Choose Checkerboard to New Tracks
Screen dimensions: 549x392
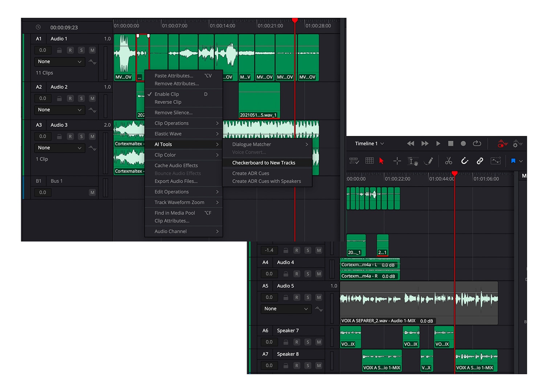coord(264,163)
